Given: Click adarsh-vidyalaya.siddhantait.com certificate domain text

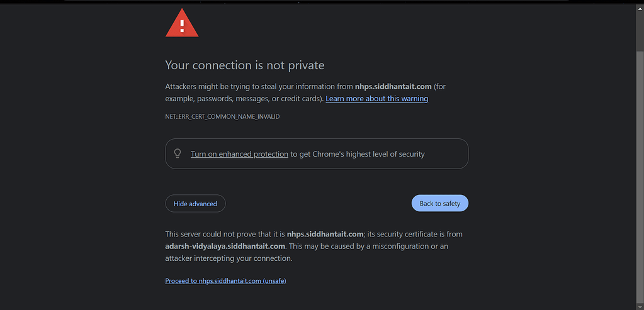Looking at the screenshot, I should coord(225,246).
